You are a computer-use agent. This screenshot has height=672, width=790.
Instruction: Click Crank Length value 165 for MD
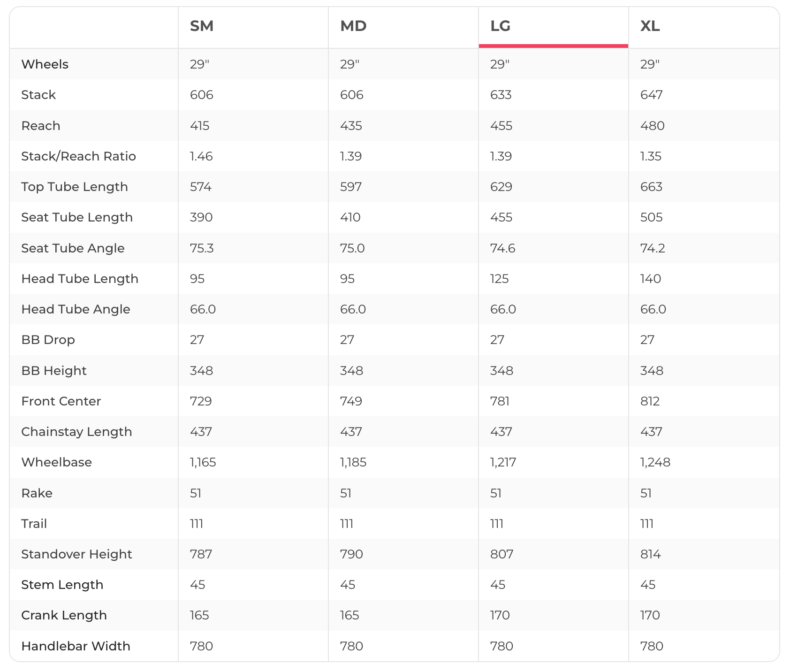[x=349, y=615]
